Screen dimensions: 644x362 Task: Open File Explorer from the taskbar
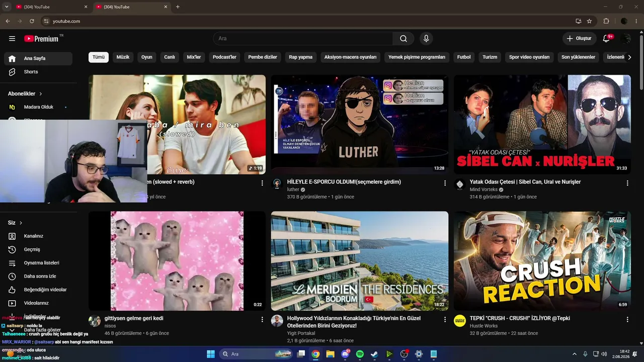pos(331,354)
